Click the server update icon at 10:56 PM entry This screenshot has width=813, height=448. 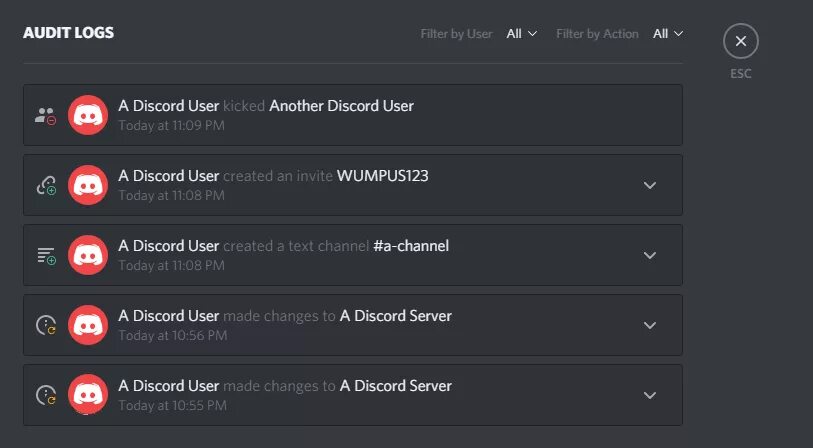point(46,325)
